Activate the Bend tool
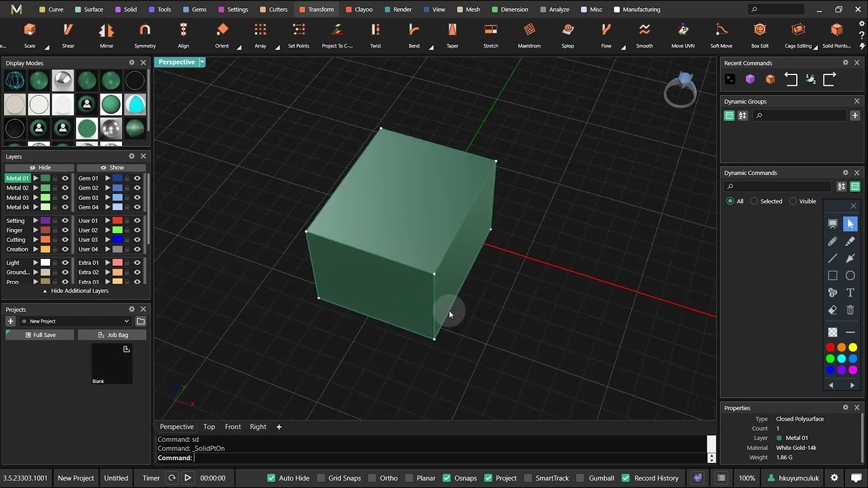868x488 pixels. 414,35
